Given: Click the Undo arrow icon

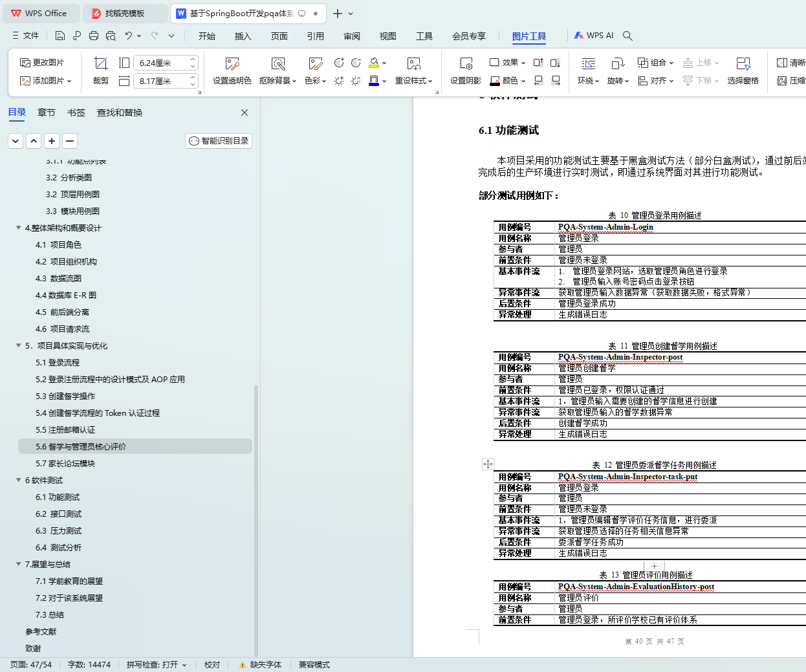Looking at the screenshot, I should pos(129,36).
